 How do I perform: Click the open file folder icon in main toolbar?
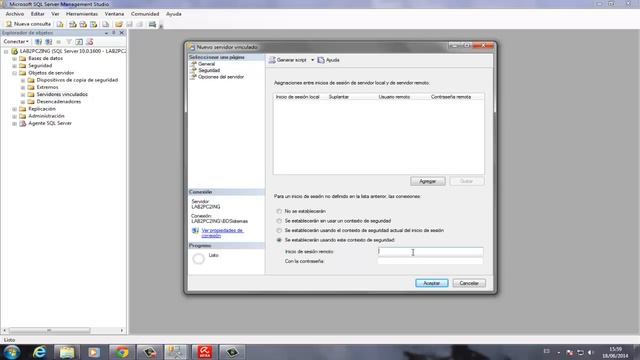(x=119, y=24)
